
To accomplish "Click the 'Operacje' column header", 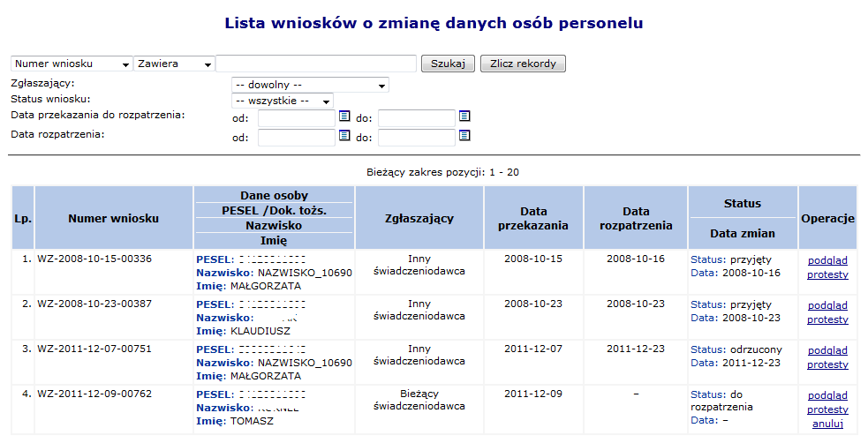I will point(827,219).
